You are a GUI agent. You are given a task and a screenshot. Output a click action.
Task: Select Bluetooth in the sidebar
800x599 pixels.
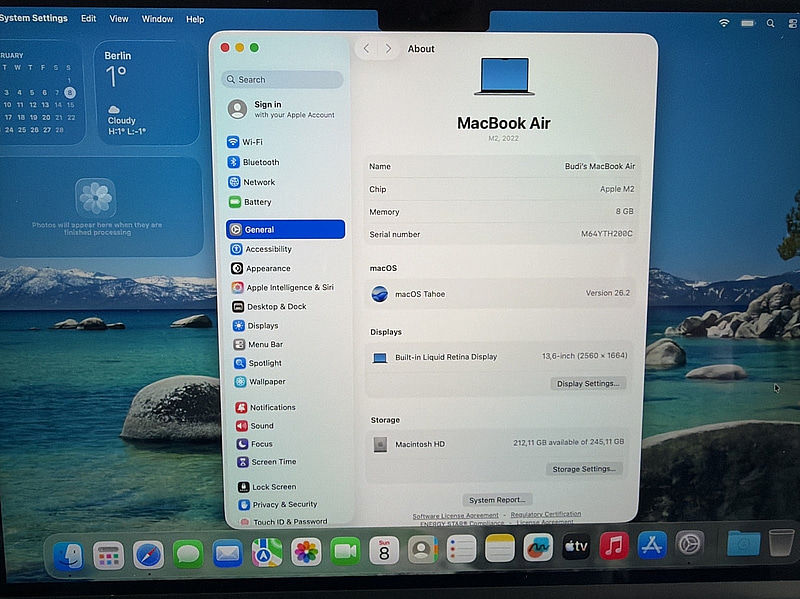click(260, 162)
